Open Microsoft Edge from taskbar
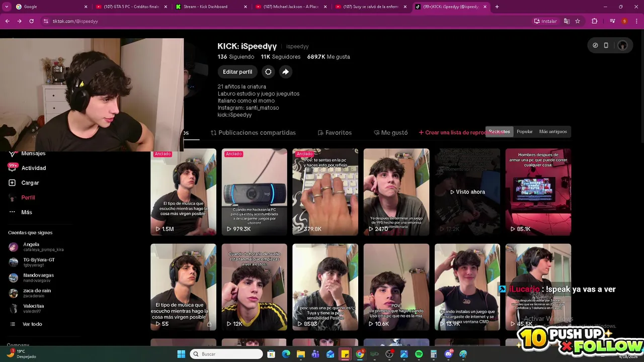The height and width of the screenshot is (362, 644). pos(286,354)
